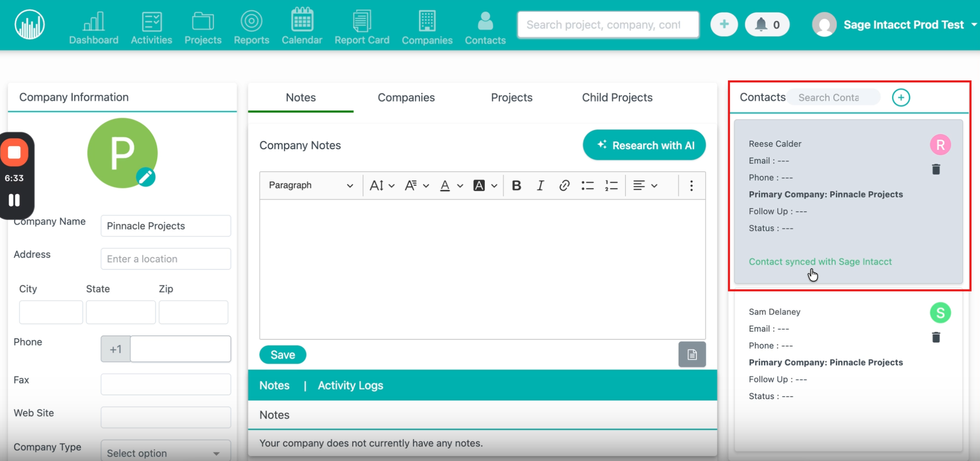Insert link in company notes editor

564,185
